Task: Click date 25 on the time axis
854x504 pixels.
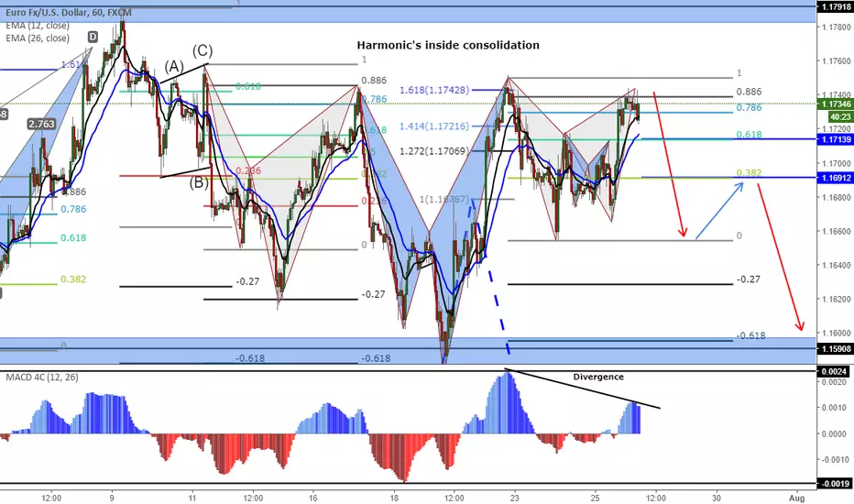Action: coord(596,498)
